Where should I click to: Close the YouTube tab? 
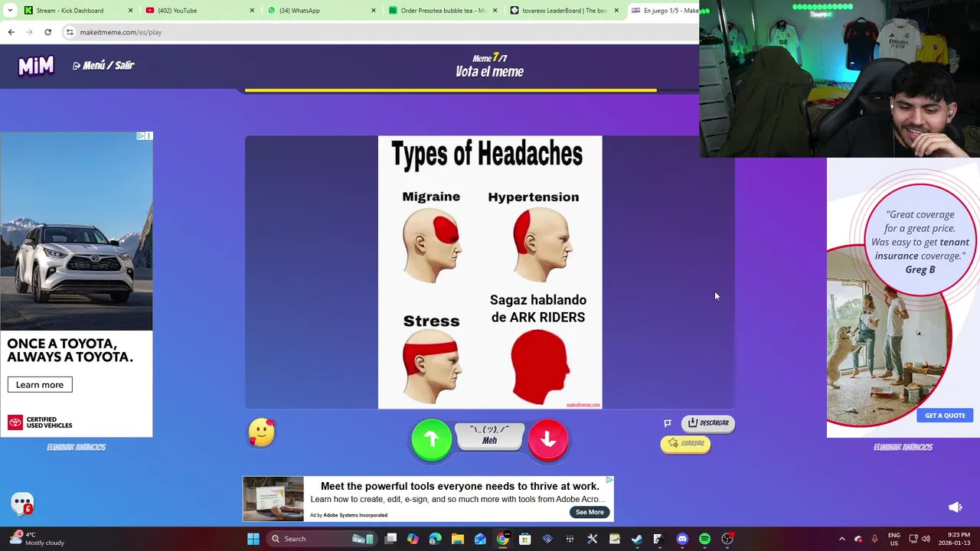252,11
